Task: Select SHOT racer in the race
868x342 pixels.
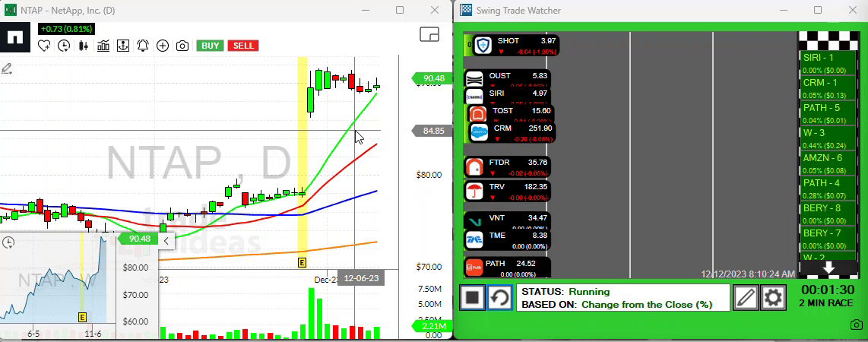Action: [515, 46]
